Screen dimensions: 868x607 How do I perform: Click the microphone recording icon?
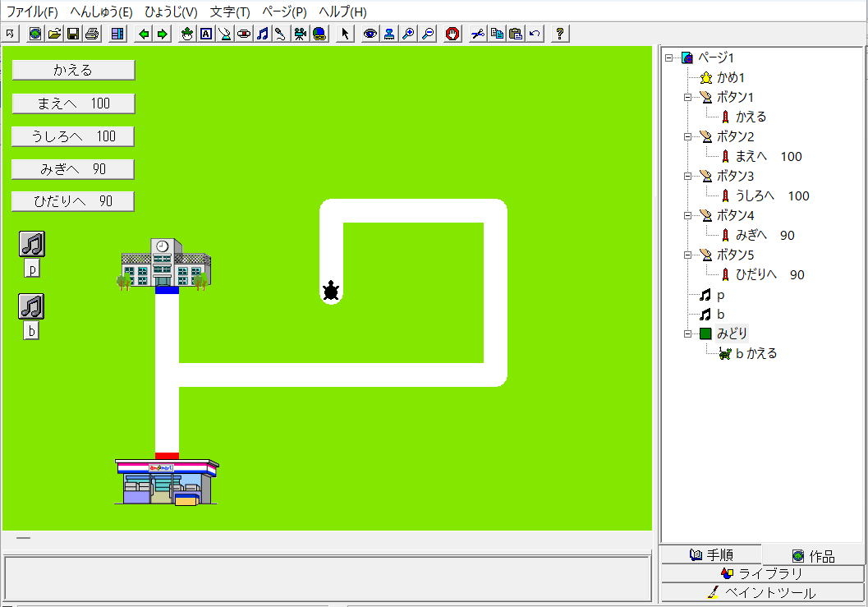point(281,34)
